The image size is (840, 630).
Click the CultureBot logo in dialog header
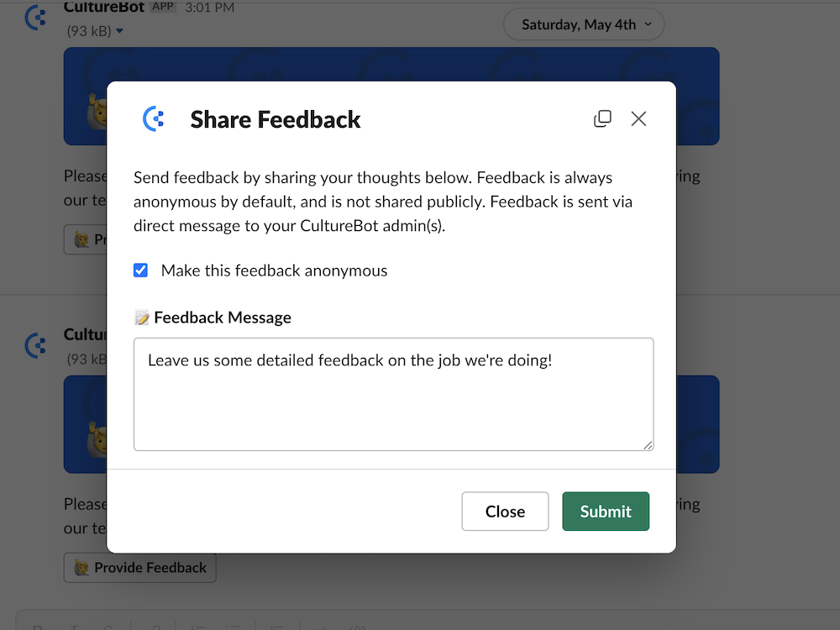pyautogui.click(x=154, y=118)
